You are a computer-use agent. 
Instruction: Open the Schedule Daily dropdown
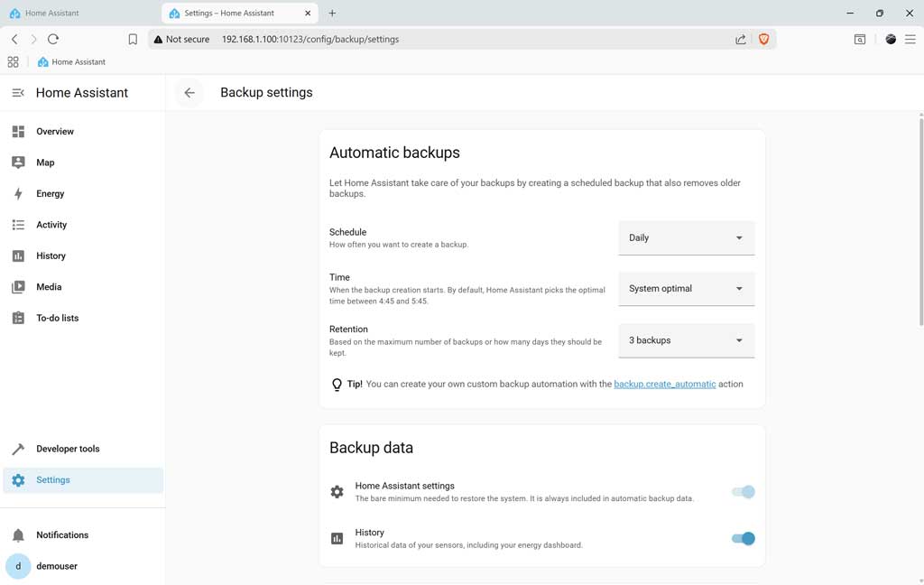pyautogui.click(x=687, y=237)
